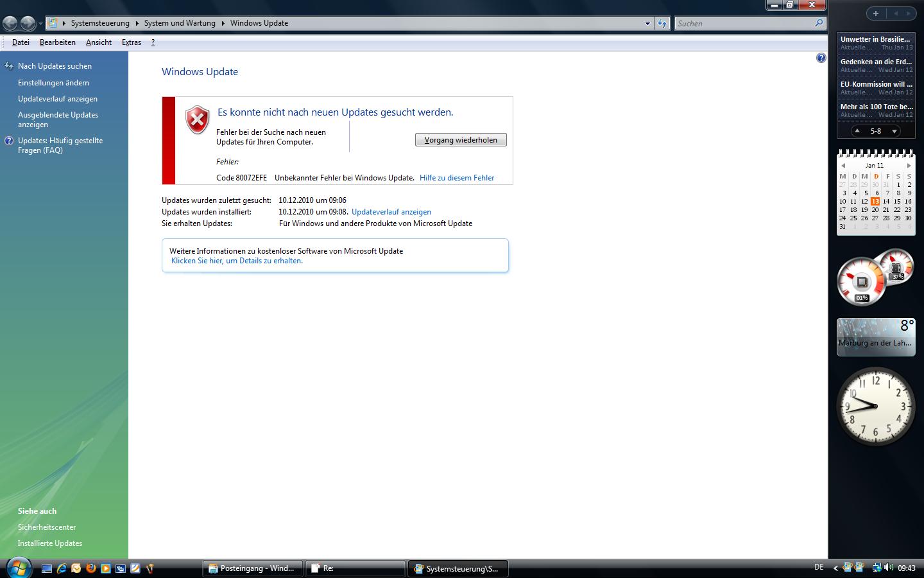Go to previous month in calendar gadget
The width and height of the screenshot is (924, 578).
pos(843,166)
